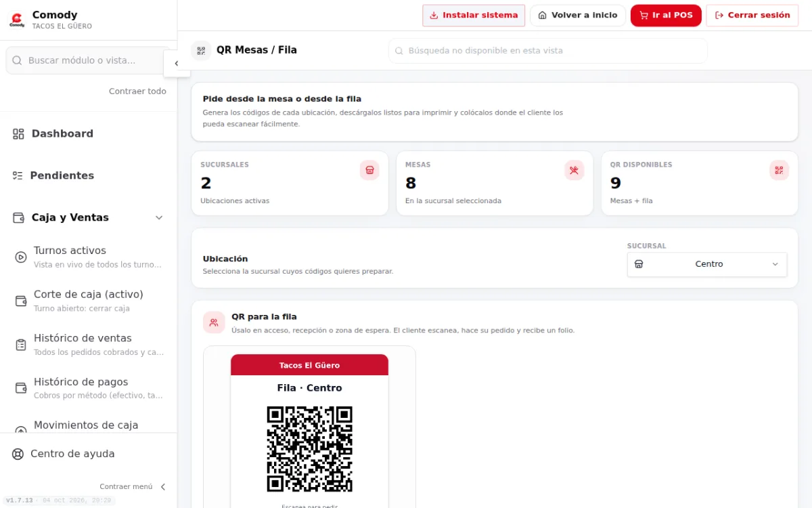The height and width of the screenshot is (508, 812).
Task: Open Histórico de pagos
Action: tap(89, 388)
